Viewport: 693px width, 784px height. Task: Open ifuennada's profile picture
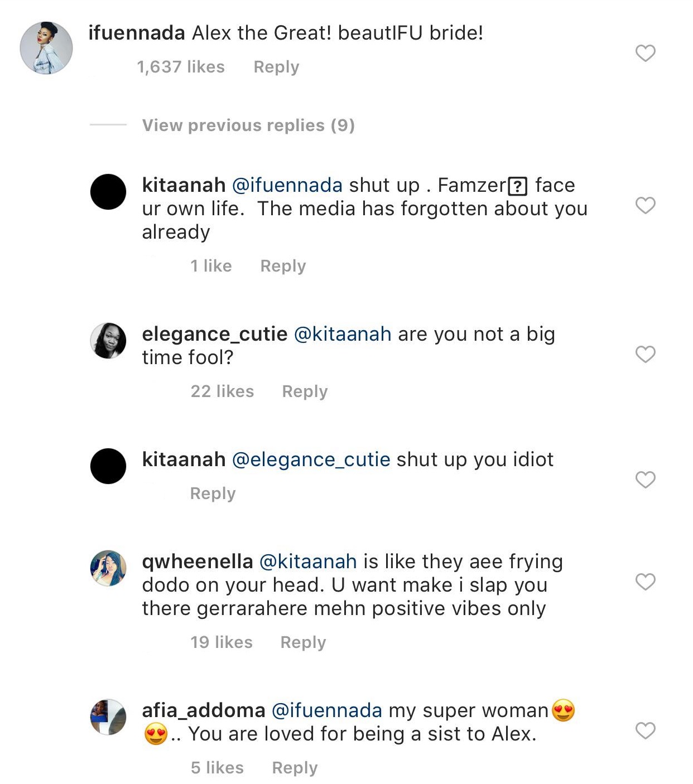pyautogui.click(x=46, y=48)
